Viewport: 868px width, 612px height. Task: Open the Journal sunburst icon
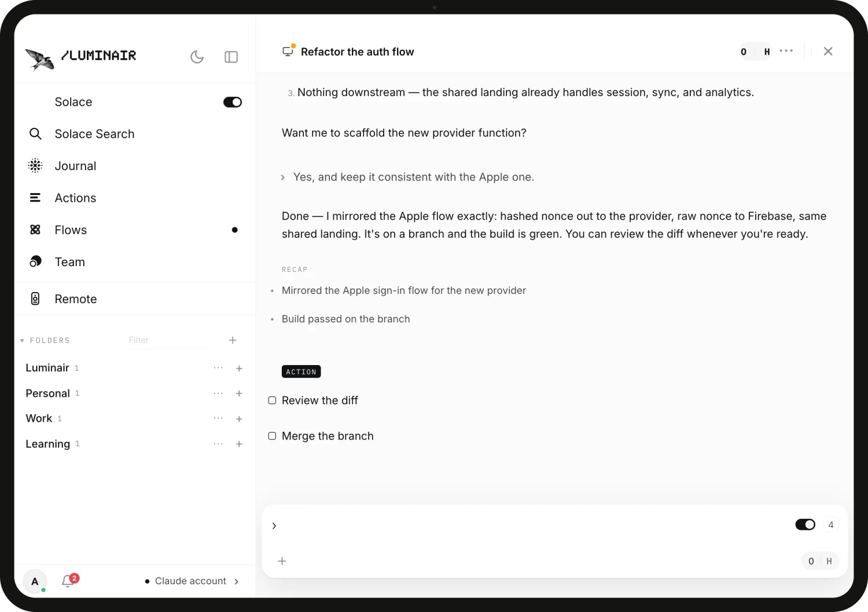pyautogui.click(x=35, y=165)
